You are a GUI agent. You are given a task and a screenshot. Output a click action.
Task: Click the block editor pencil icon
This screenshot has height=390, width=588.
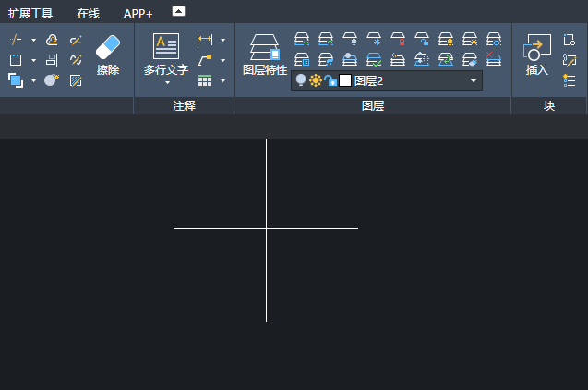point(570,60)
